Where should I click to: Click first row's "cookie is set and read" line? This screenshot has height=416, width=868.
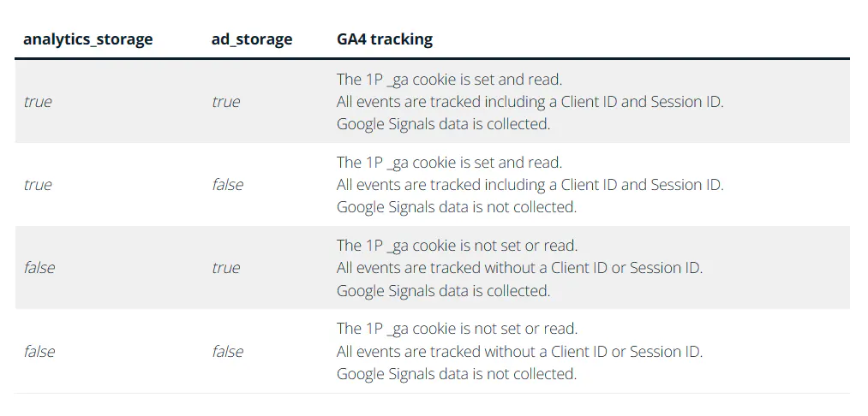tap(449, 80)
